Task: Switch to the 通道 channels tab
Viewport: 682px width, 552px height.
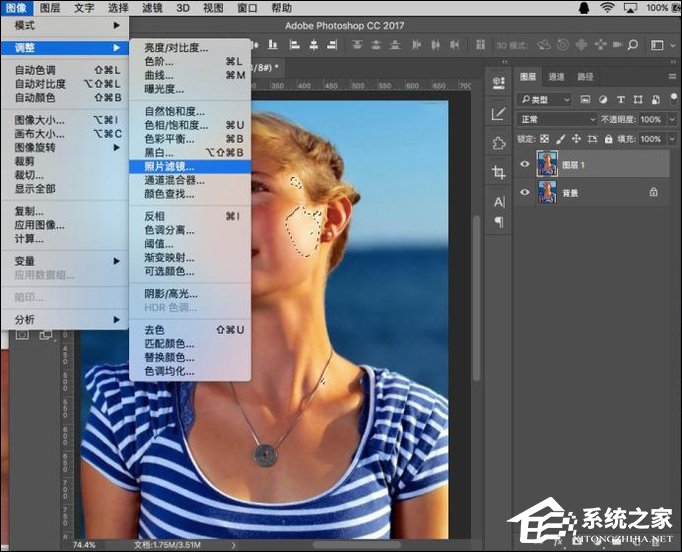Action: pyautogui.click(x=556, y=77)
